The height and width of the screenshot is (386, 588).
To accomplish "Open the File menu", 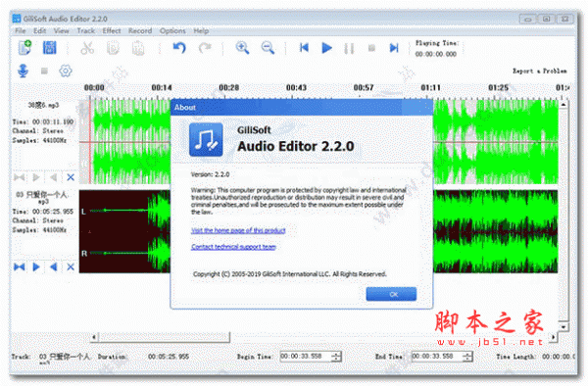I will click(x=21, y=30).
